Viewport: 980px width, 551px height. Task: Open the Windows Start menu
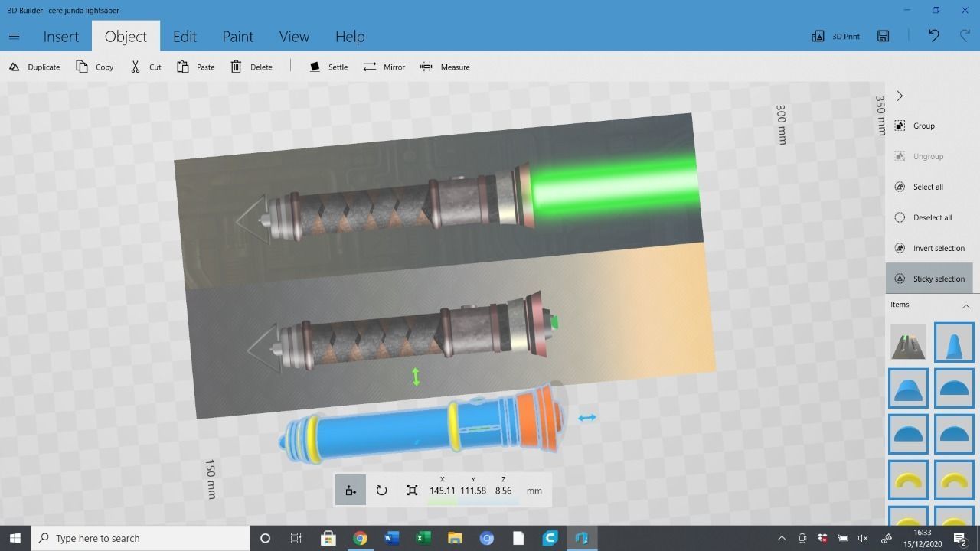tap(15, 538)
